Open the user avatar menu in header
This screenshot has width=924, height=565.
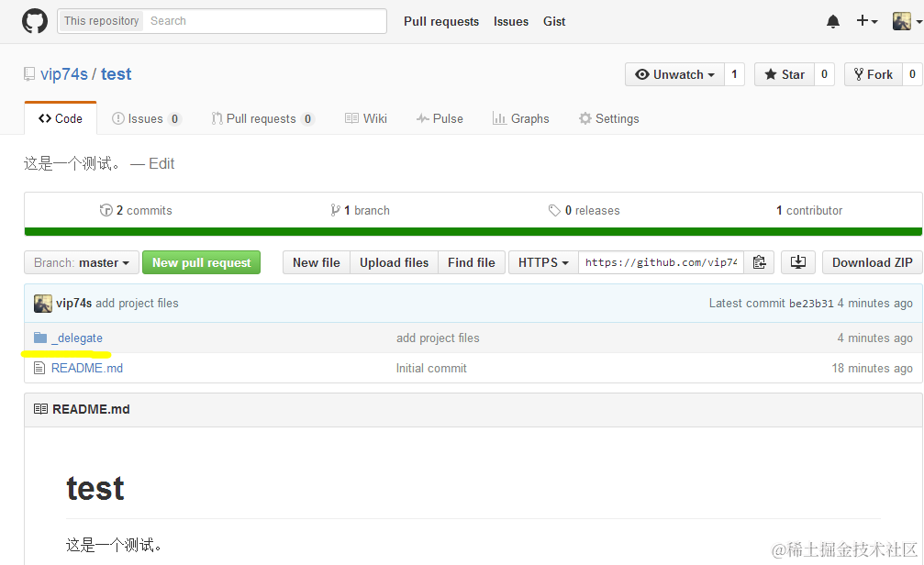[907, 21]
